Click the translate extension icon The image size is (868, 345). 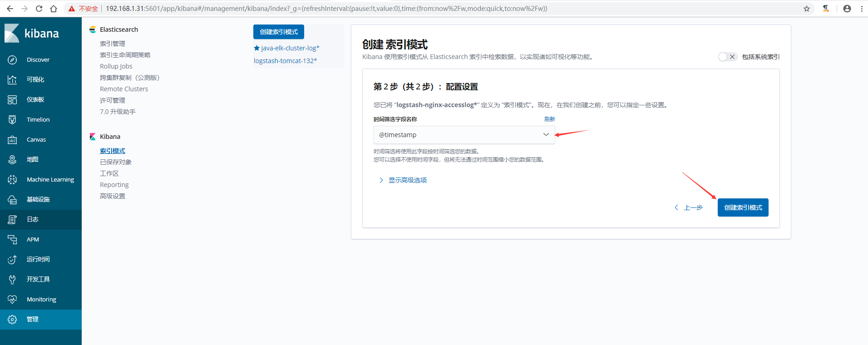pos(826,9)
